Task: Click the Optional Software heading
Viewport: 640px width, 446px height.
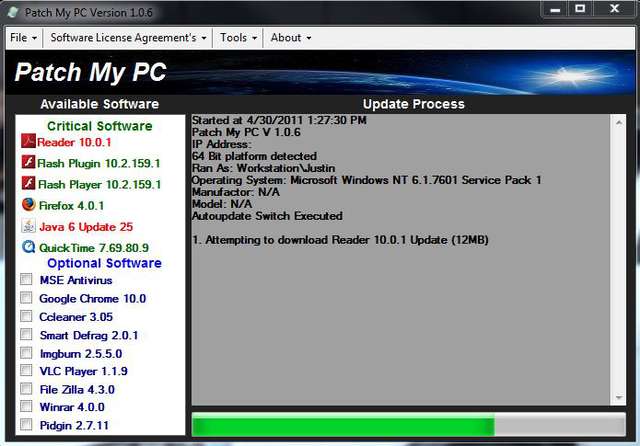Action: coord(104,263)
